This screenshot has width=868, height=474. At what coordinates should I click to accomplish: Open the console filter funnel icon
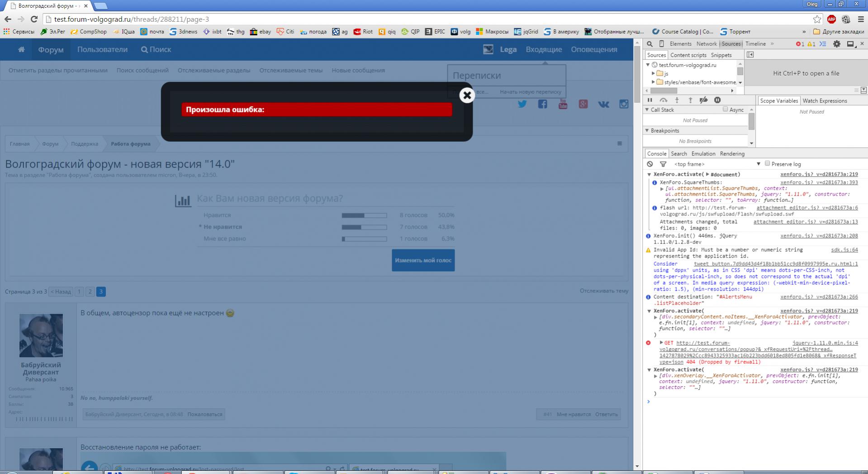point(663,164)
